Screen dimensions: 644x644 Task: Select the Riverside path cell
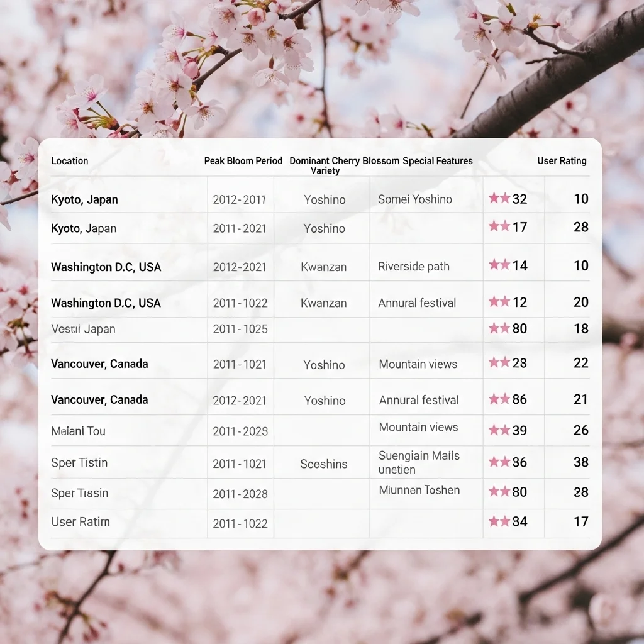coord(414,267)
